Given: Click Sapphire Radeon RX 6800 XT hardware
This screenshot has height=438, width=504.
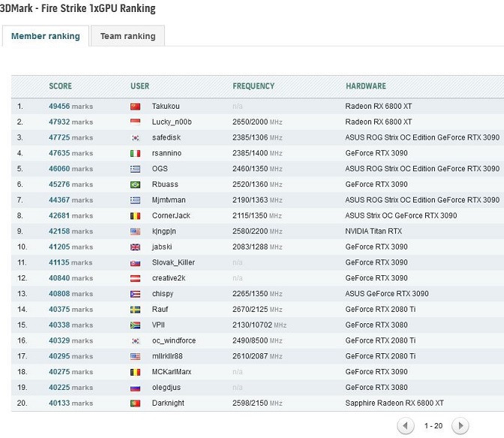Looking at the screenshot, I should 394,403.
